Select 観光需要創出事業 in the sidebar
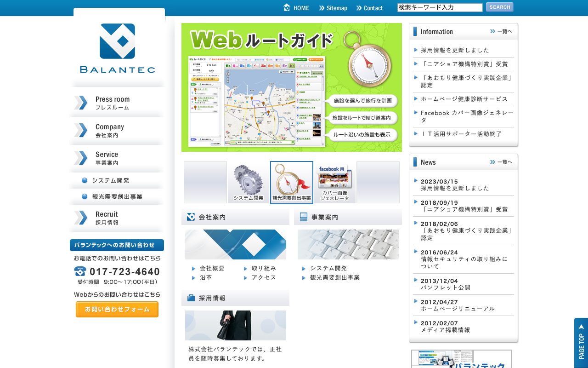Image resolution: width=588 pixels, height=368 pixels. coord(117,196)
